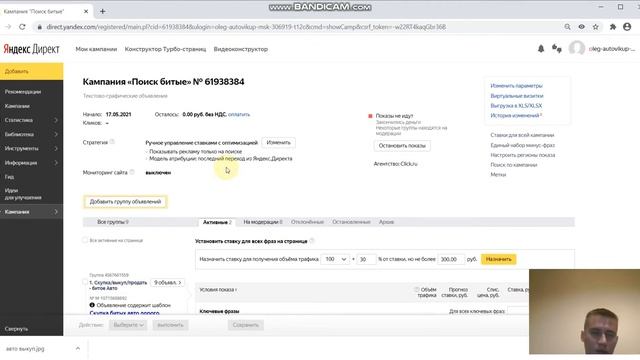This screenshot has width=640, height=360.
Task: Switch to Отклонённые tab
Action: tap(307, 222)
